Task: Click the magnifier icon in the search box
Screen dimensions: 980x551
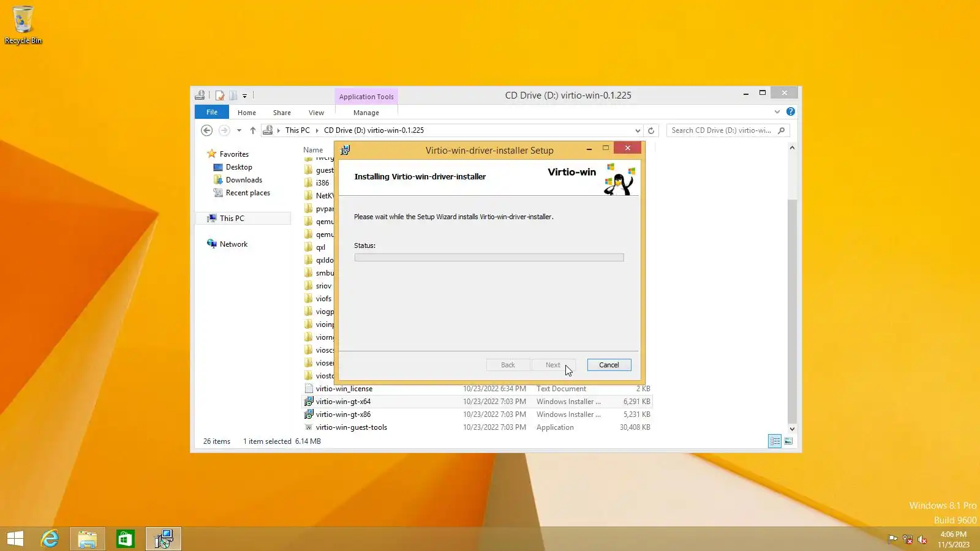Action: [x=782, y=130]
